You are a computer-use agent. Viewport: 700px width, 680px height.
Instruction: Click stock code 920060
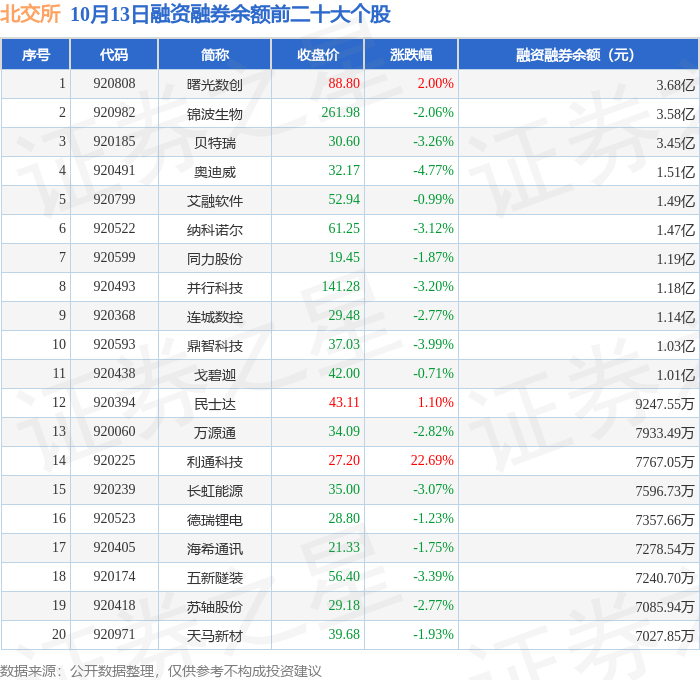point(114,432)
